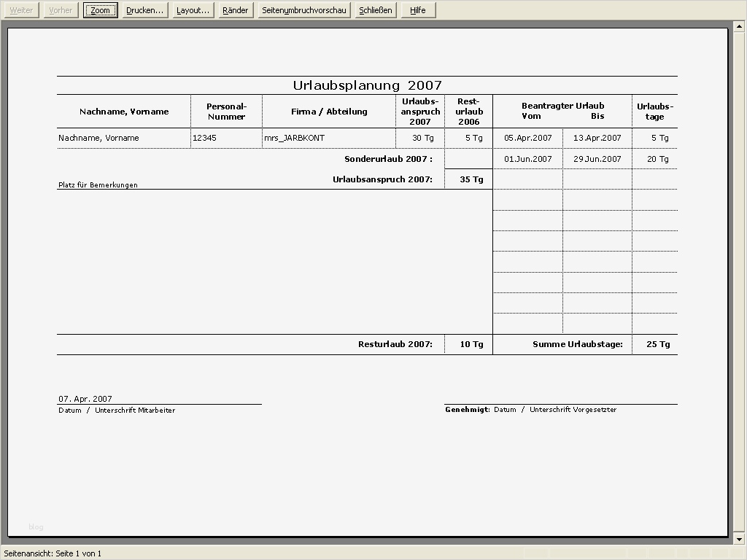Click the Sonderurlaub 2007 label
Screen dimensions: 747x560
(x=388, y=159)
